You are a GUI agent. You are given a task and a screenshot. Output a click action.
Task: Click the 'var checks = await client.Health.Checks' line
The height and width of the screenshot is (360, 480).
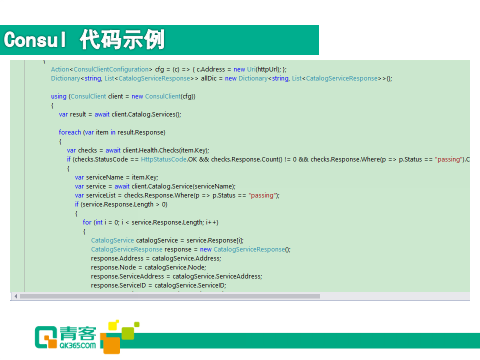click(138, 150)
